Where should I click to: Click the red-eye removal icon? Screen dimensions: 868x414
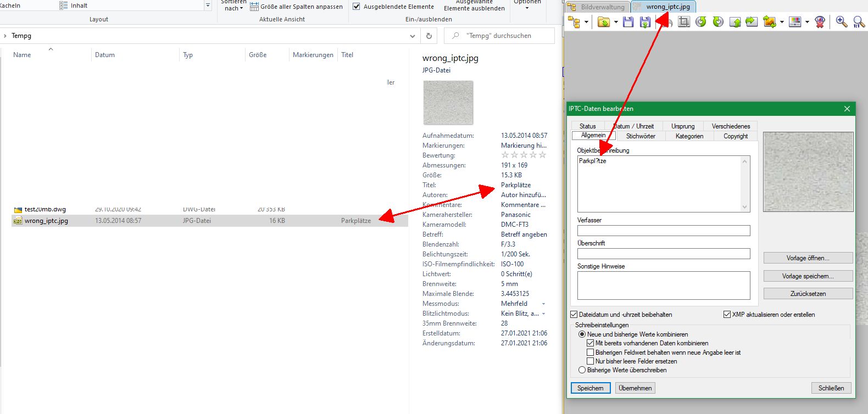pos(820,22)
